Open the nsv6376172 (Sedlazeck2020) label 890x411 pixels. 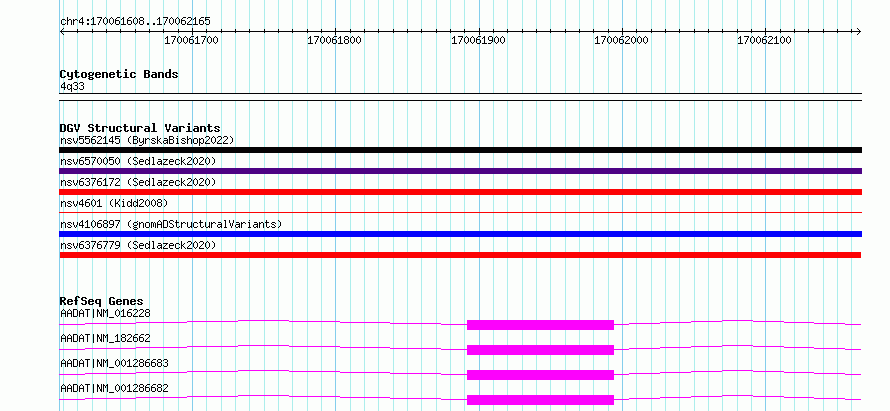coord(138,182)
